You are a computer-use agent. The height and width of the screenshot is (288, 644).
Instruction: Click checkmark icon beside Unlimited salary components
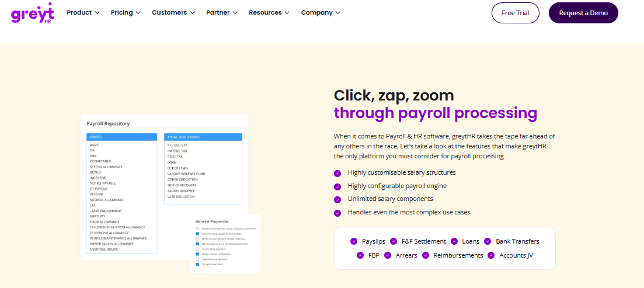pos(337,200)
